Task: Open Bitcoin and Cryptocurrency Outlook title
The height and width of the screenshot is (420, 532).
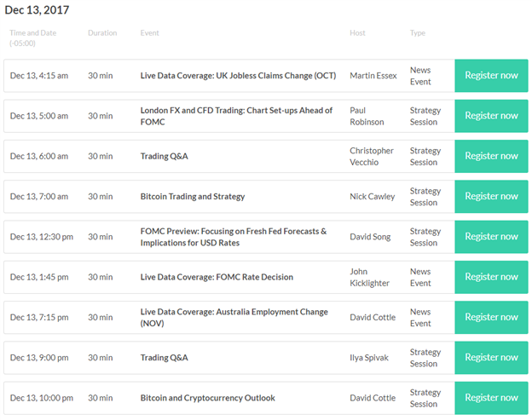Action: pos(208,398)
